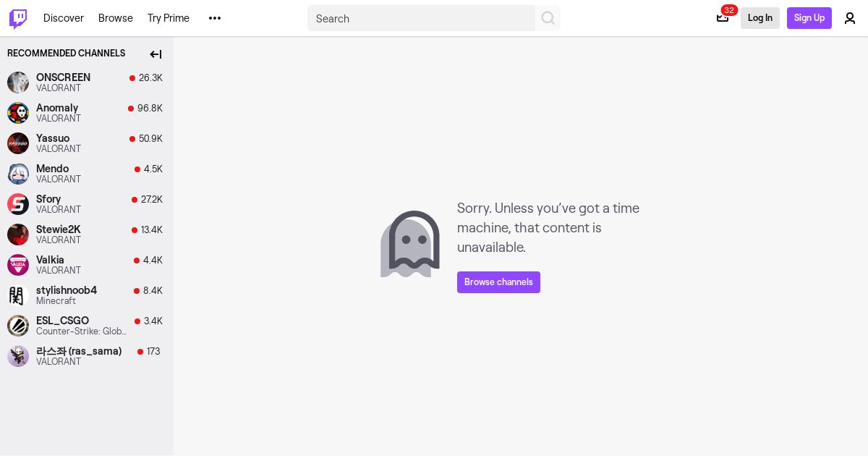Click Minecraft game label under stylishnoob4
868x456 pixels.
tap(56, 301)
